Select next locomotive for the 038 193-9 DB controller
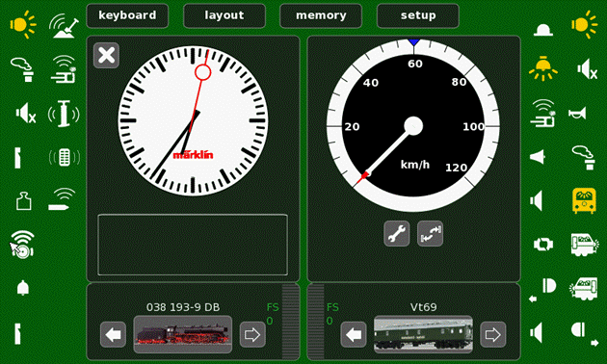607x364 pixels. 252,334
